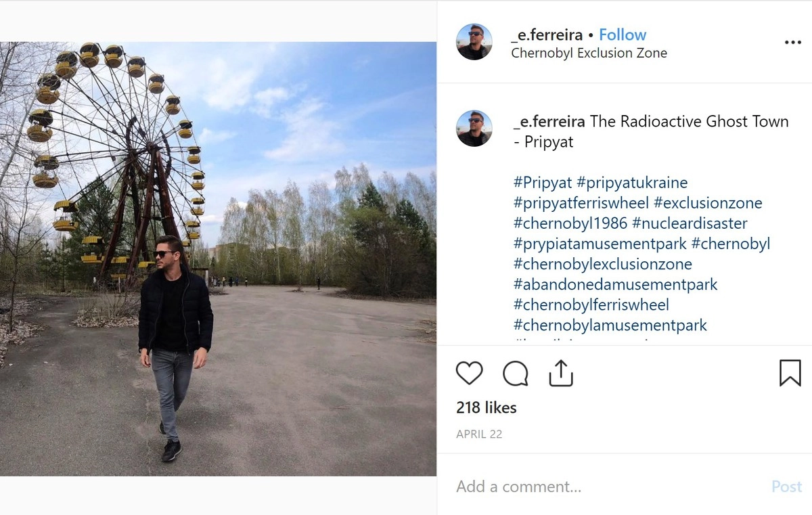Save the post with the bookmark icon
Viewport: 812px width, 515px height.
[790, 373]
